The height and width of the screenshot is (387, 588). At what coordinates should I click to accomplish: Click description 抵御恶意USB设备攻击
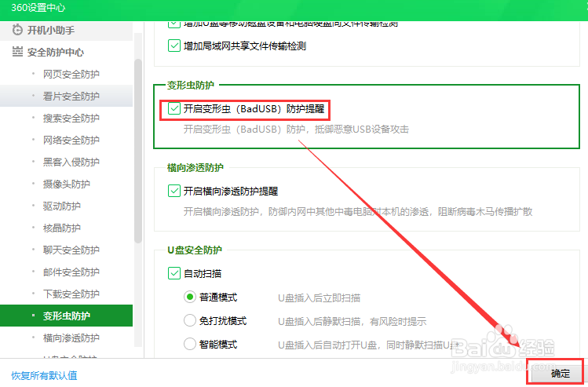pyautogui.click(x=361, y=130)
